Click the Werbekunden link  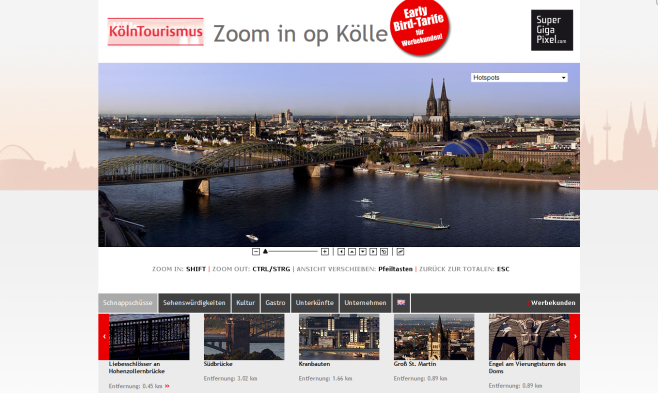coord(553,303)
